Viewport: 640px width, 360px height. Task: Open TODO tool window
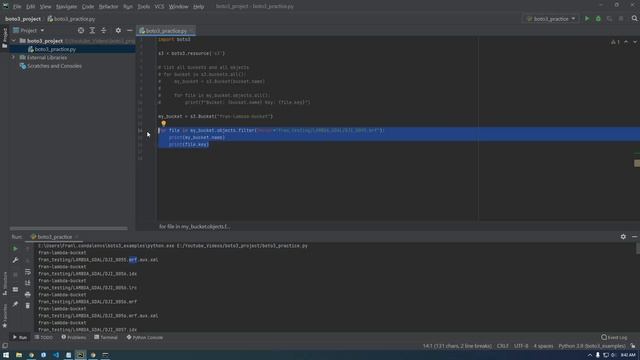click(x=44, y=338)
